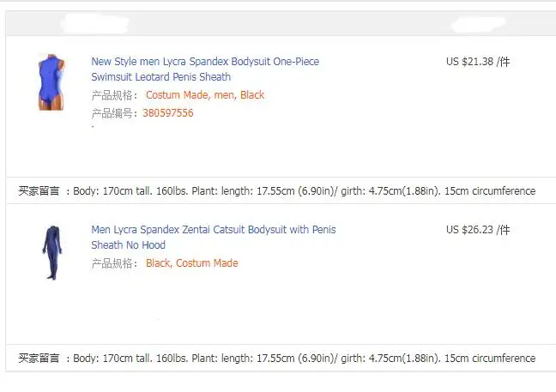The height and width of the screenshot is (392, 556).
Task: Select the "Costum Made, men, Black" specification
Action: [205, 95]
